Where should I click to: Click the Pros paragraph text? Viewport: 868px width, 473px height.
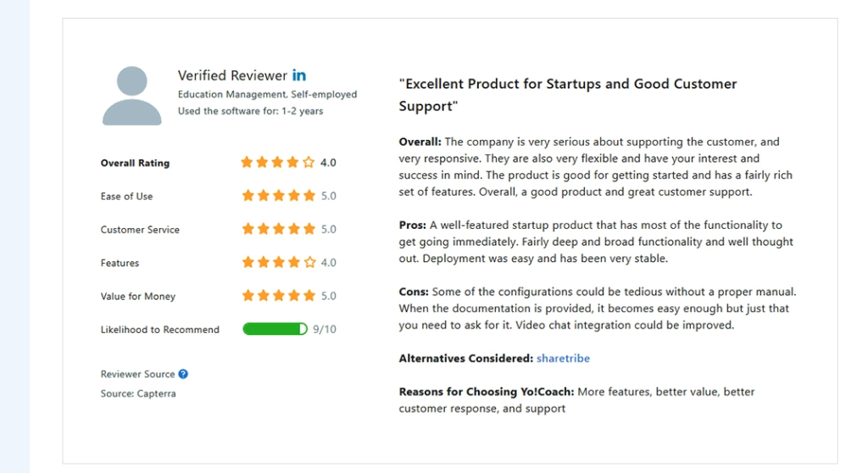click(593, 242)
